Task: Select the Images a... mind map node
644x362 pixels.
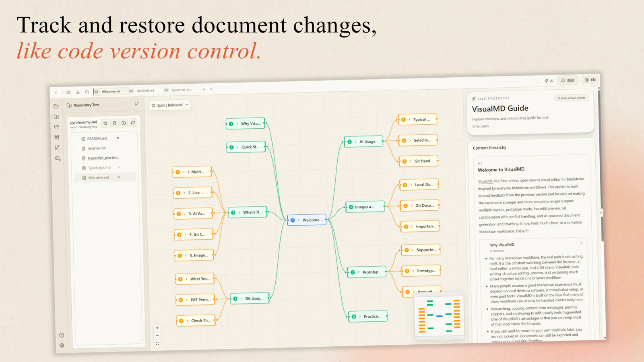Action: [x=365, y=207]
